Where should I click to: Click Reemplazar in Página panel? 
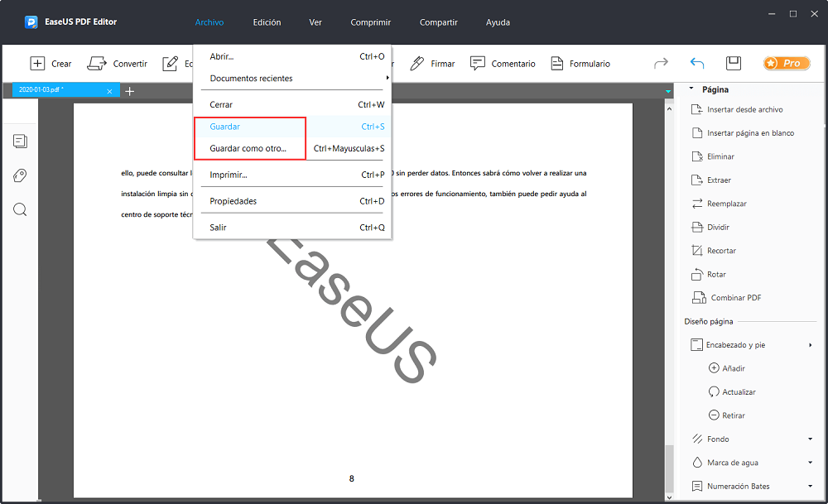click(720, 204)
